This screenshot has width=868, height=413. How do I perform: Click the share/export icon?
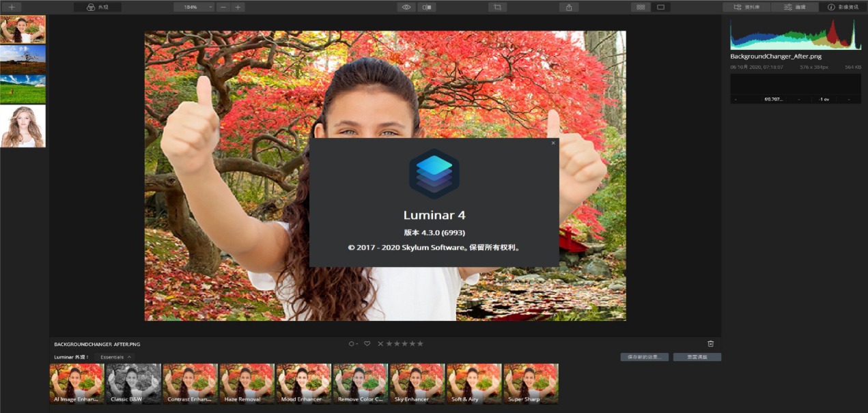569,7
